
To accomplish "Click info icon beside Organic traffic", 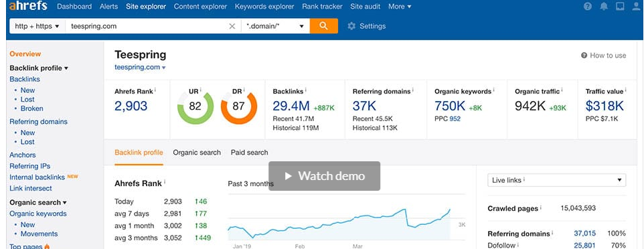I will 562,90.
